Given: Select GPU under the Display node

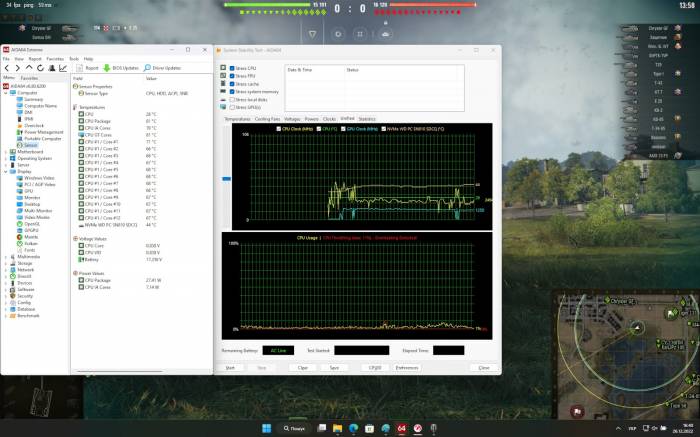Looking at the screenshot, I should coord(25,191).
